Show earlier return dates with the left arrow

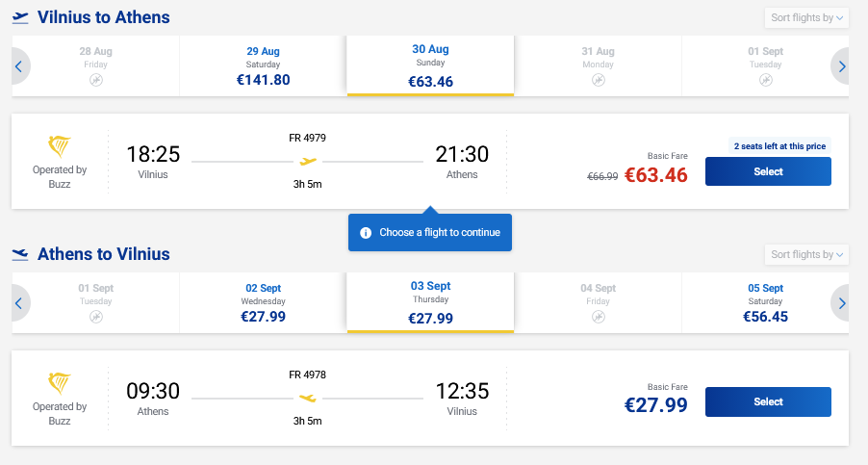coord(19,303)
